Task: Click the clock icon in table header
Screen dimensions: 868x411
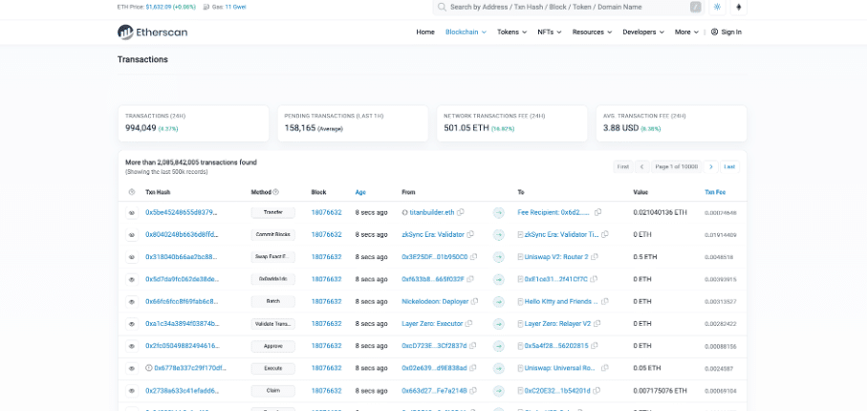Action: click(x=132, y=192)
